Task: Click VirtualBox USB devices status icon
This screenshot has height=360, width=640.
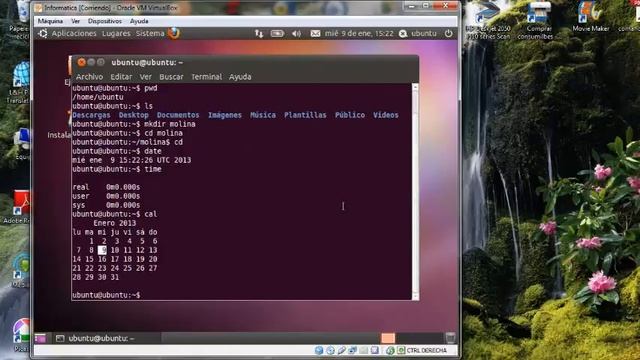Action: point(341,351)
